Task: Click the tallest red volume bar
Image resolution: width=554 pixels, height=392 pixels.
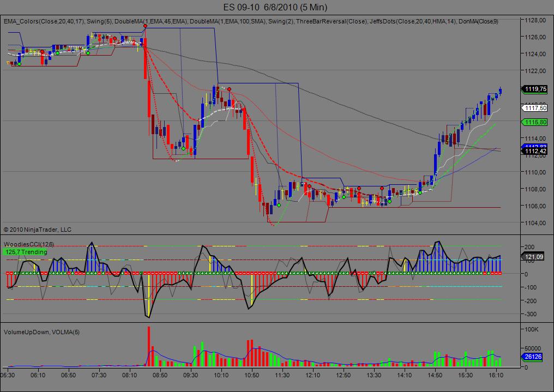Action: coord(149,346)
